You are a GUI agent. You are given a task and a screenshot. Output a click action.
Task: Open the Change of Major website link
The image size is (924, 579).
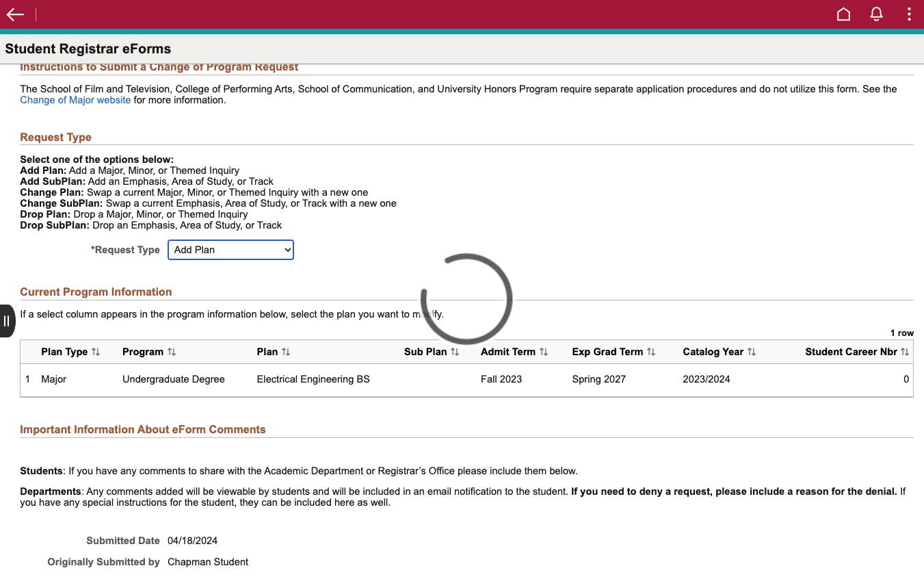[75, 100]
